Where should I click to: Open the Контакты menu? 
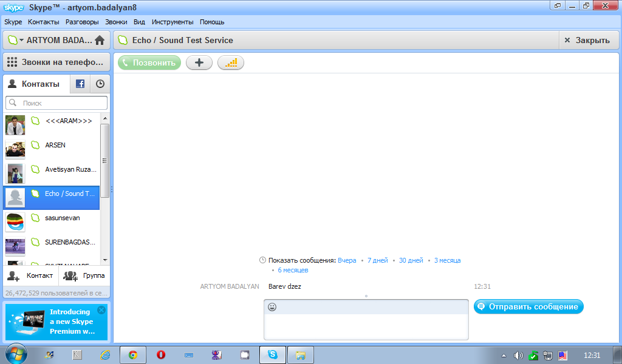(44, 22)
